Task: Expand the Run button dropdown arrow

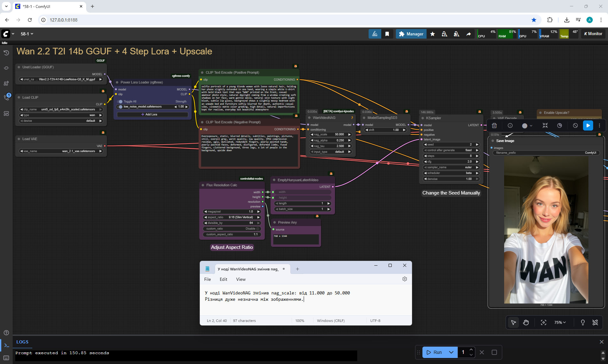Action: coord(451,352)
